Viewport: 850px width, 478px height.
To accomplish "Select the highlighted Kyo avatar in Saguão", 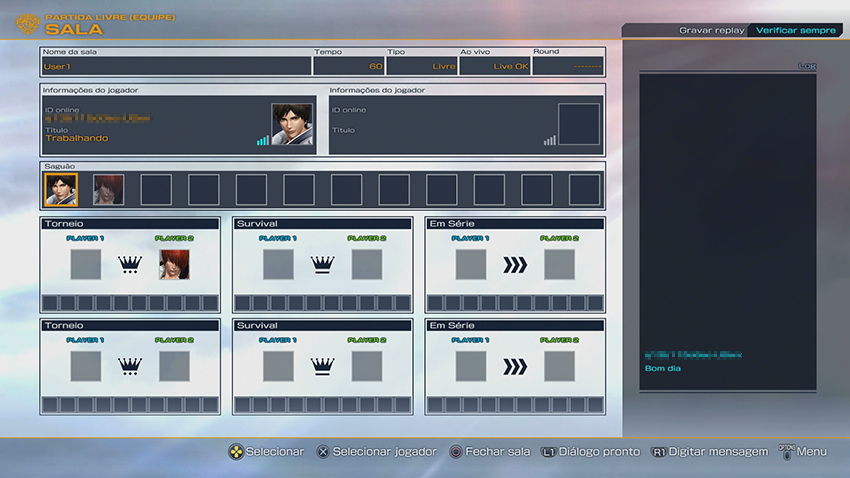I will 61,190.
